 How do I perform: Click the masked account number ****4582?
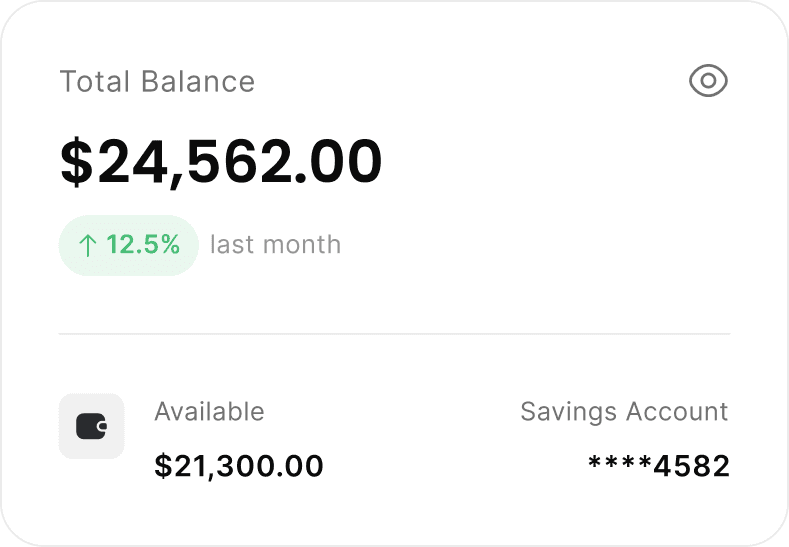click(x=658, y=466)
